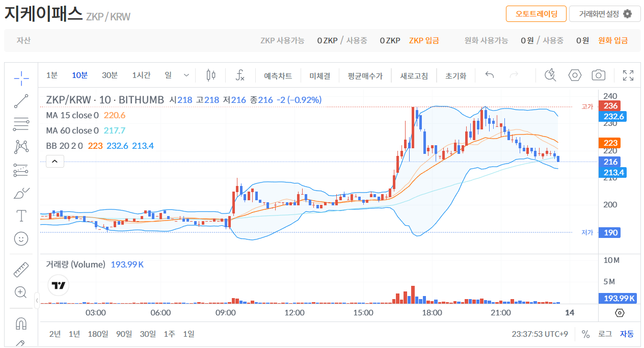Open the candle style dropdown
The width and height of the screenshot is (644, 348).
click(211, 74)
